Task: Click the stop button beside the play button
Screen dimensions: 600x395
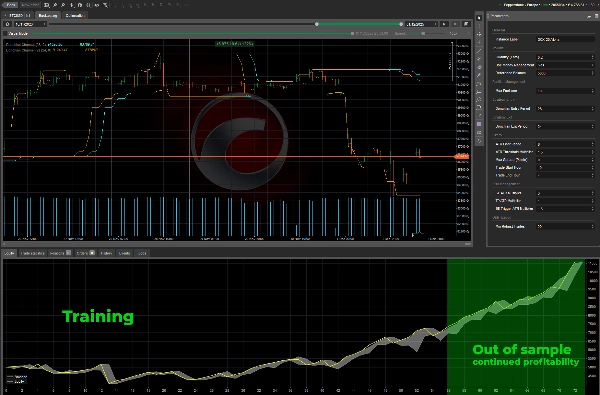Action: (x=455, y=24)
